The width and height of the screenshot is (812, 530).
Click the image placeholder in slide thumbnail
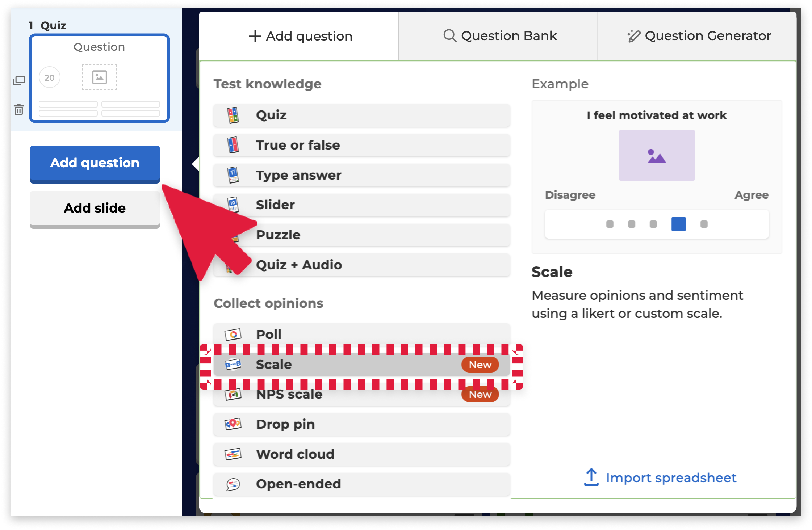99,77
